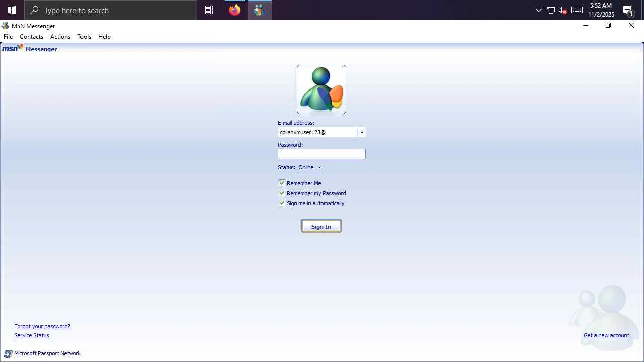Open the Service Status link
The width and height of the screenshot is (644, 362).
(32, 335)
